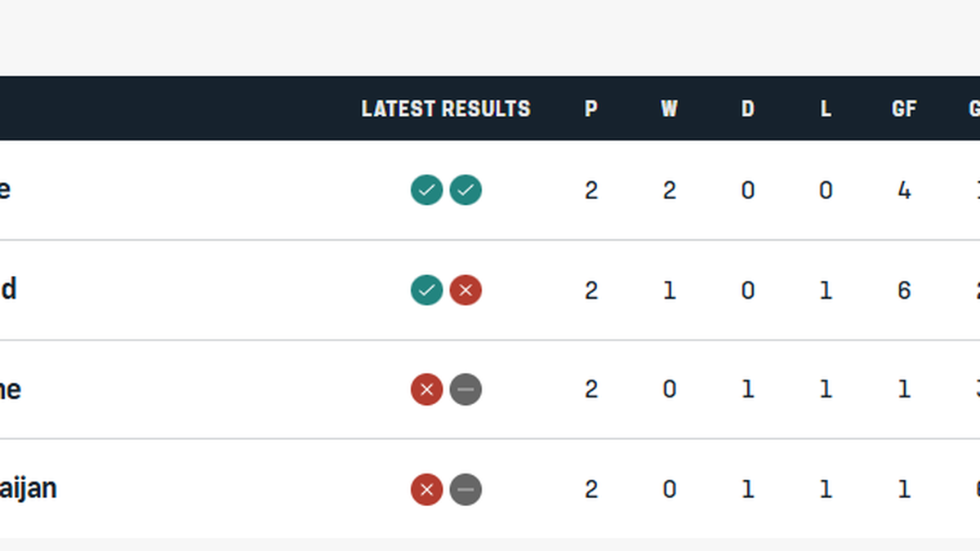The image size is (980, 551).
Task: Click the red loss icon in second row
Action: 465,291
